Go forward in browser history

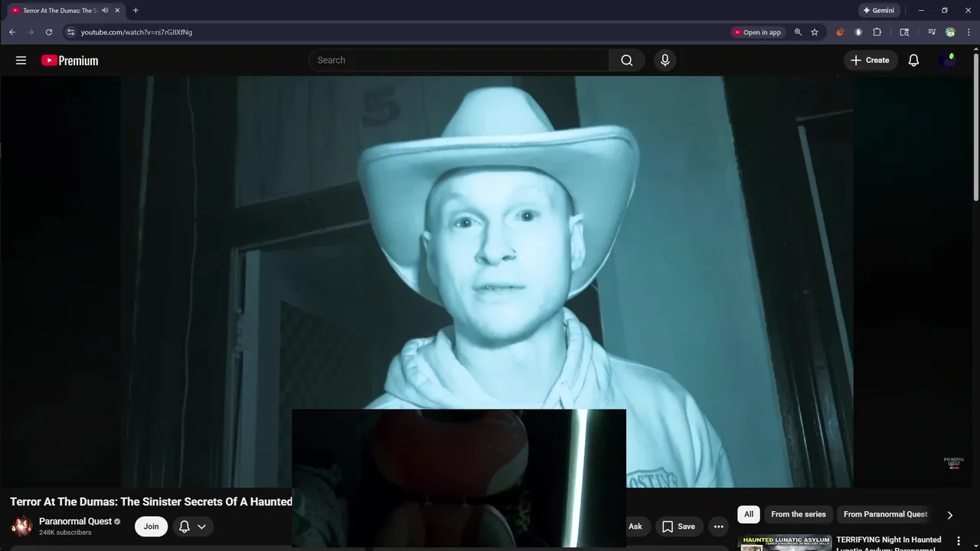(31, 32)
